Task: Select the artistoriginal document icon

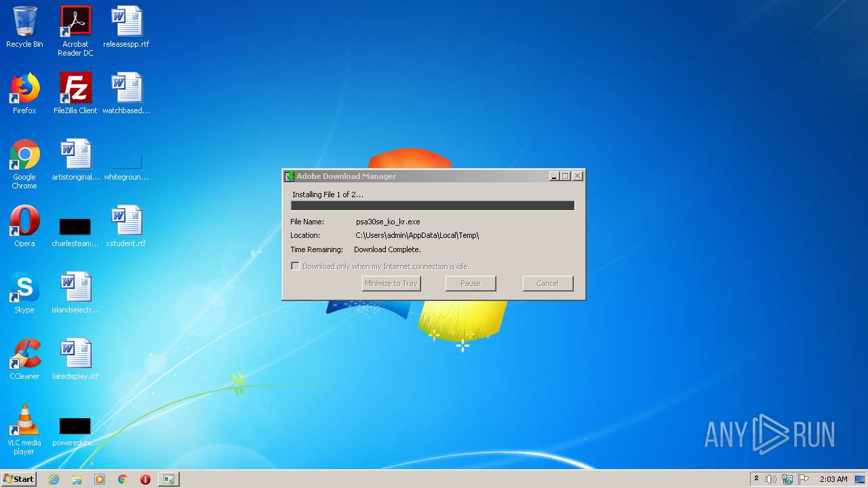Action: [75, 160]
